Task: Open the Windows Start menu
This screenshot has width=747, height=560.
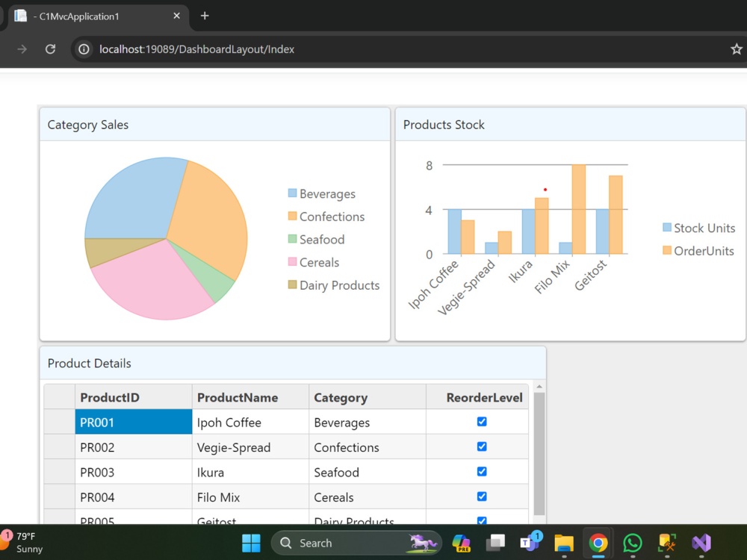Action: pos(251,543)
